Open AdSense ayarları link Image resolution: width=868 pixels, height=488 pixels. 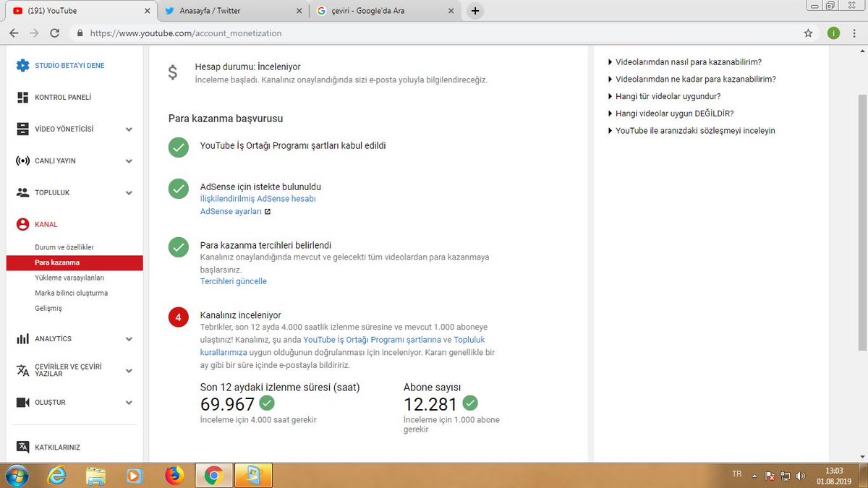click(231, 211)
